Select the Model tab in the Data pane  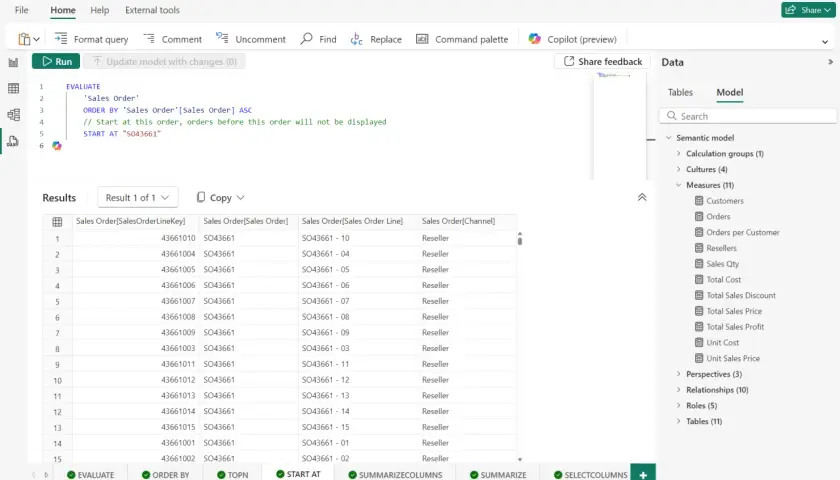pos(730,92)
